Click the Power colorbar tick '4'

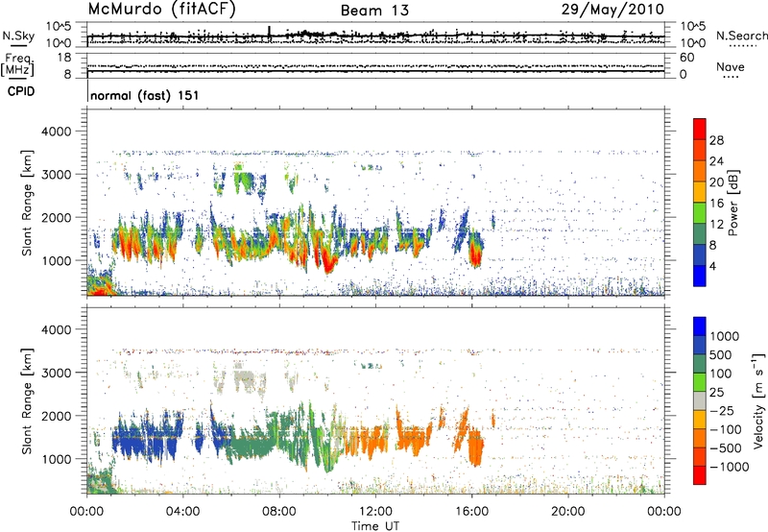(712, 267)
